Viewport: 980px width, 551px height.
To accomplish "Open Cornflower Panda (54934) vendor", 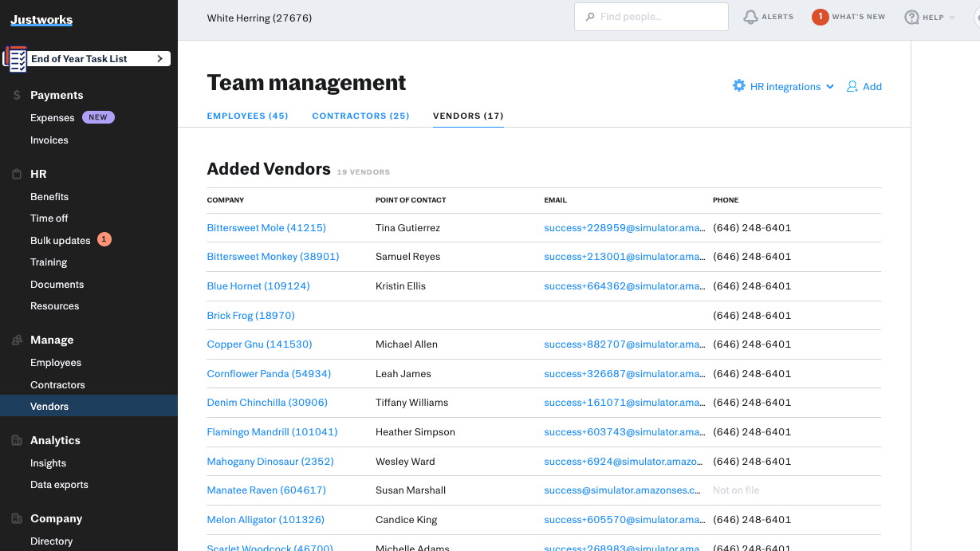I will pos(269,373).
